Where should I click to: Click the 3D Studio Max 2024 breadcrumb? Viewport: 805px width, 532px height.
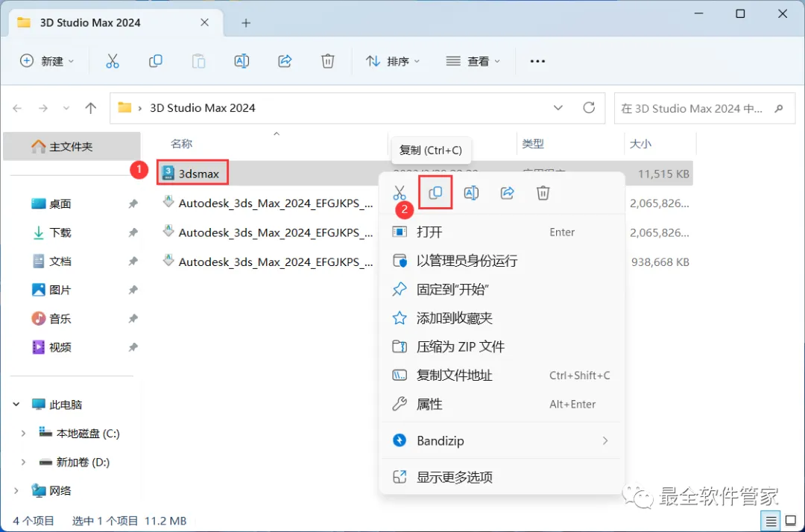202,108
